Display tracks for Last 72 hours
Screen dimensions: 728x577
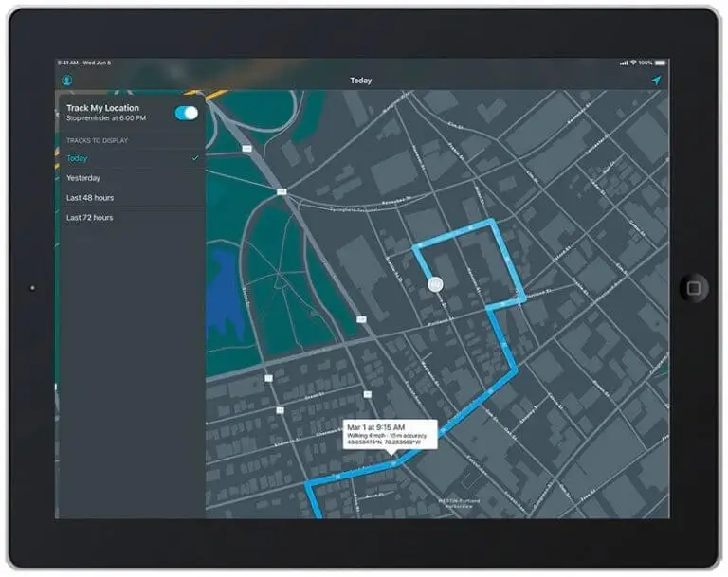(x=90, y=218)
